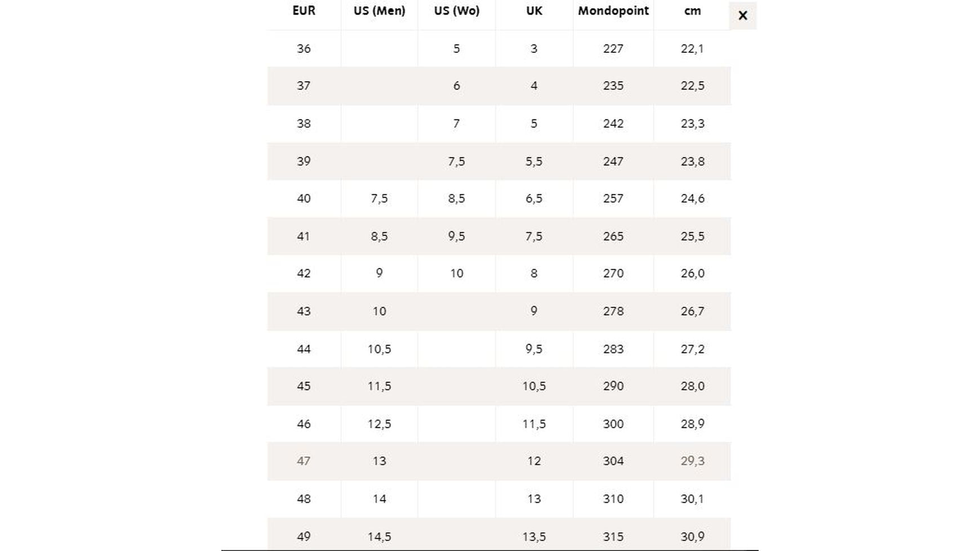This screenshot has width=980, height=551.
Task: Select EUR size 47 cell
Action: [304, 461]
